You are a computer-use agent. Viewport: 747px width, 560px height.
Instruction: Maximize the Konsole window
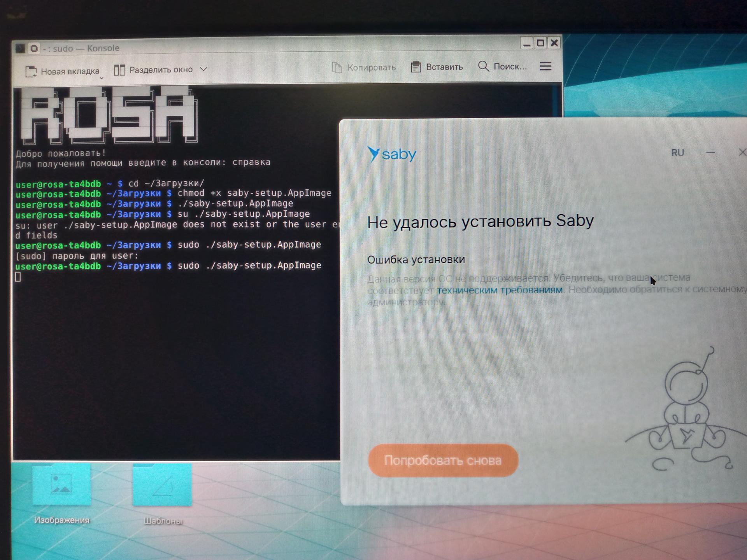tap(540, 43)
